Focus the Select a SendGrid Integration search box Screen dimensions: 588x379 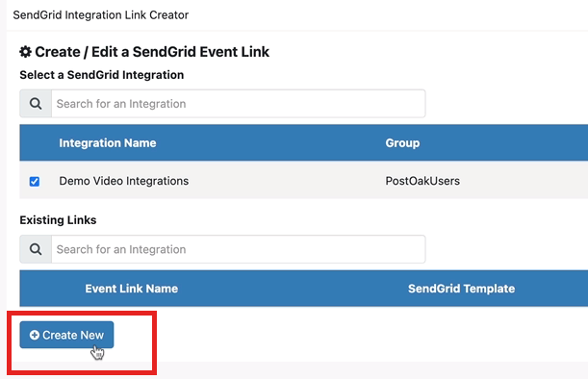(239, 104)
